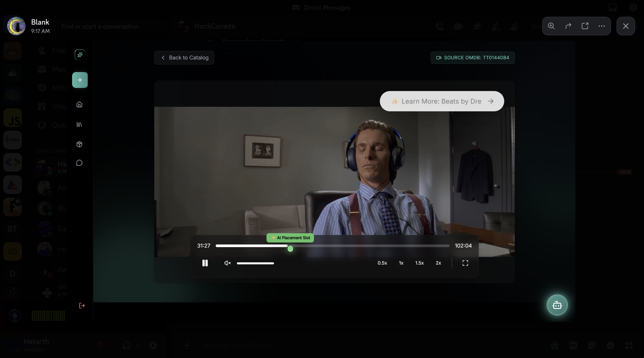644x358 pixels.
Task: Open the robot assistant floating button
Action: [557, 305]
